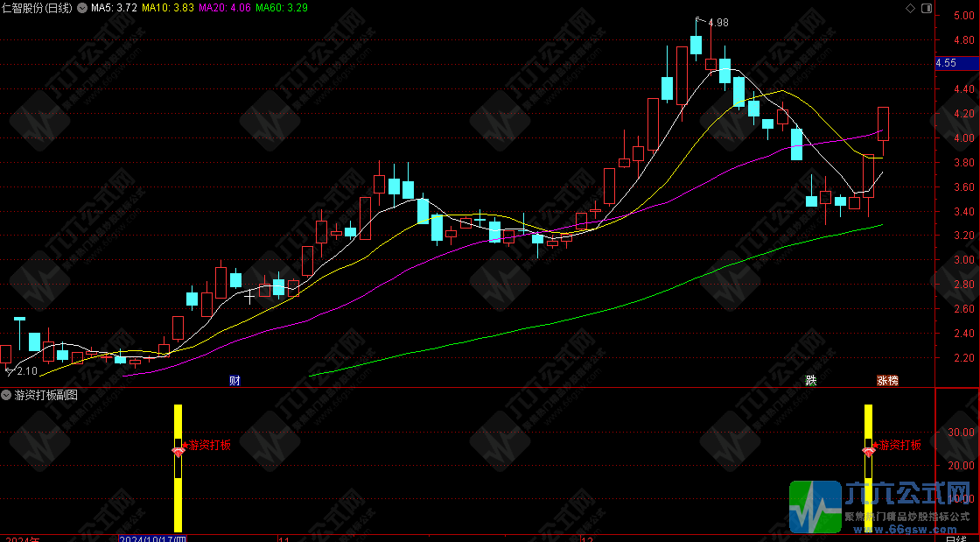Screen dimensions: 980x542
Task: Click the 4.98 high price flag marker
Action: [717, 22]
